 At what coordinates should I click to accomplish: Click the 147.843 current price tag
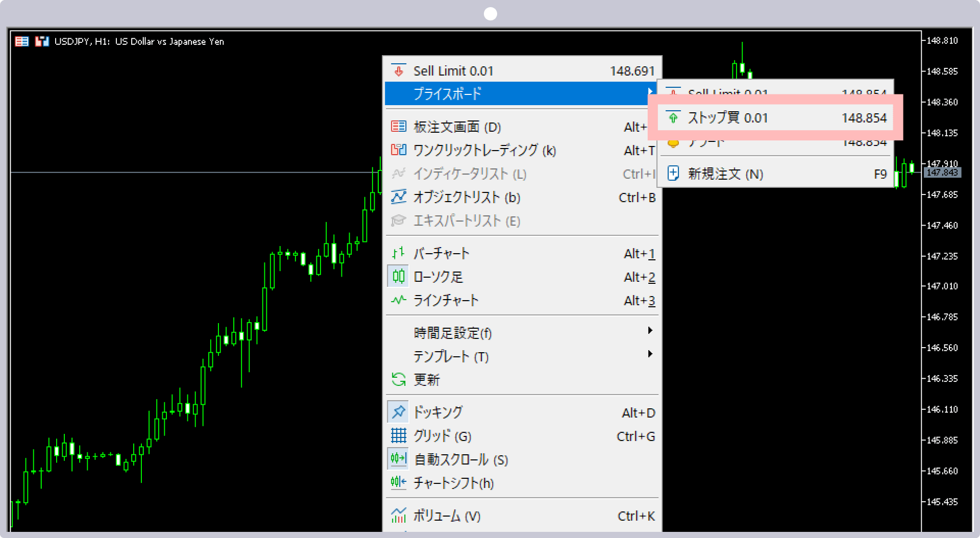(942, 173)
